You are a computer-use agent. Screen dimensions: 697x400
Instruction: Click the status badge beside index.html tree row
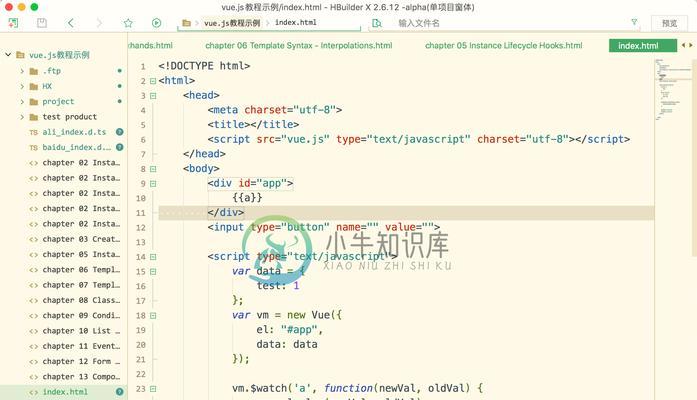[x=120, y=392]
